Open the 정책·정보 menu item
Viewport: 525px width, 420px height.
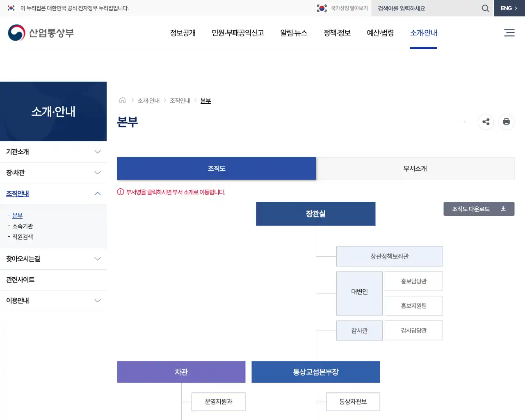[x=337, y=33]
